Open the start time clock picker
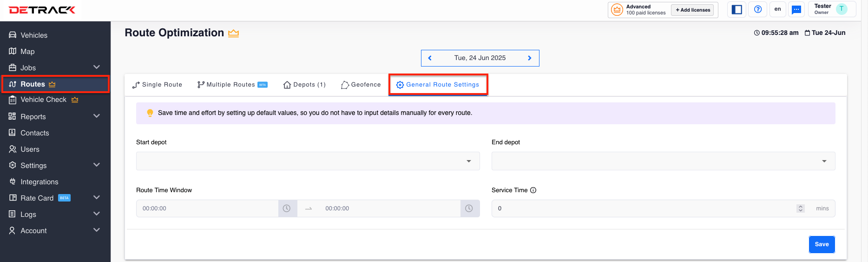The width and height of the screenshot is (868, 262). 287,208
